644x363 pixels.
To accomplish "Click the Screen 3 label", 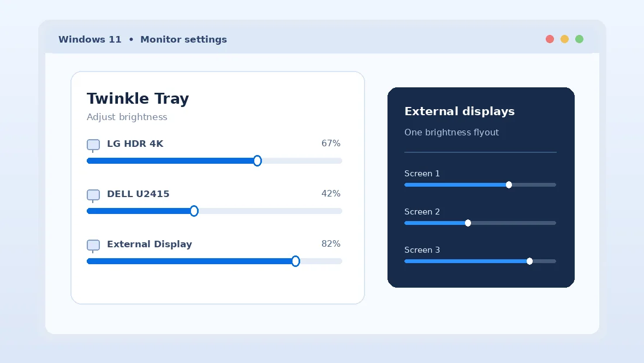I will click(x=422, y=249).
